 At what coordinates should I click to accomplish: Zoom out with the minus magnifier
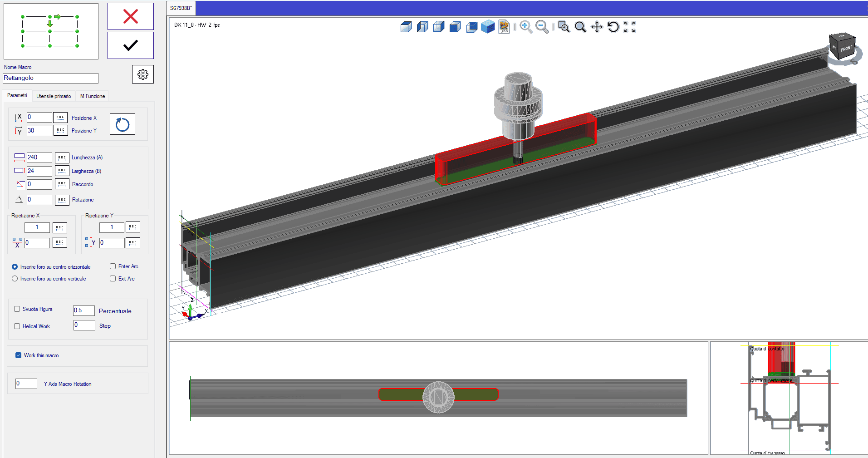[x=542, y=27]
